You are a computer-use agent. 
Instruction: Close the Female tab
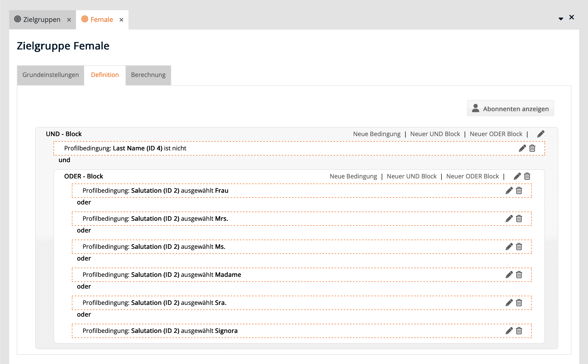click(x=121, y=20)
